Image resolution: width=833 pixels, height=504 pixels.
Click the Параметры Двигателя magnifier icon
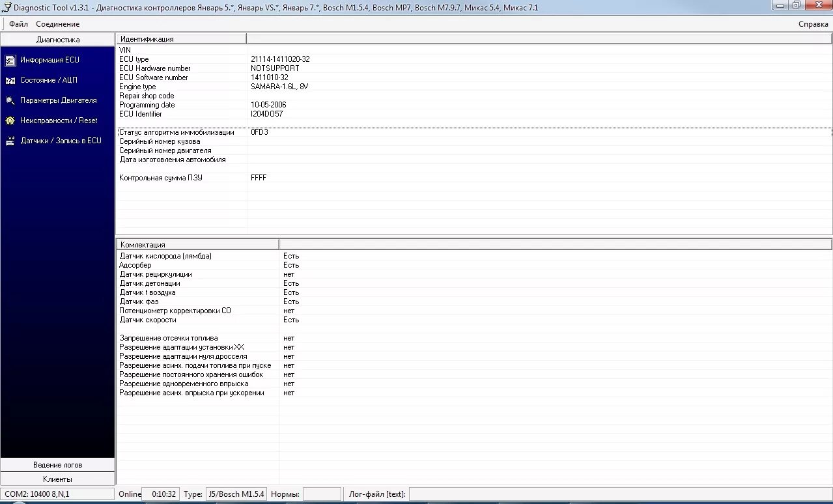(x=10, y=100)
